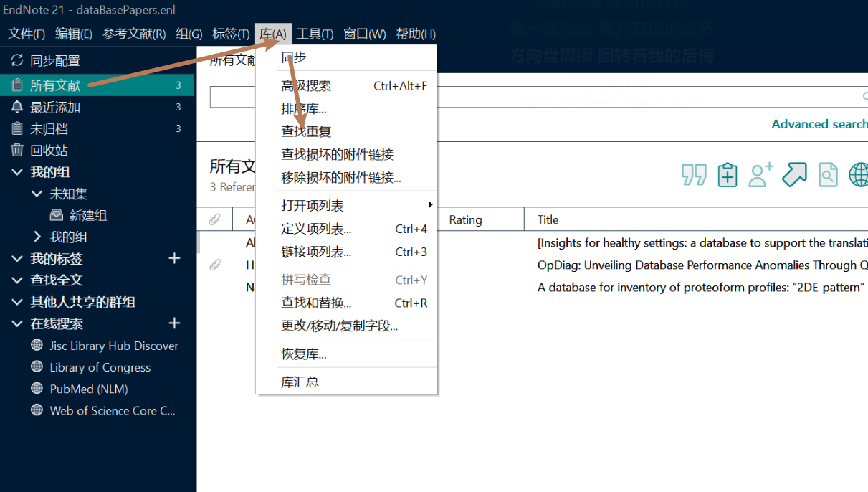868x492 pixels.
Task: Open the Advanced search link
Action: pyautogui.click(x=819, y=124)
